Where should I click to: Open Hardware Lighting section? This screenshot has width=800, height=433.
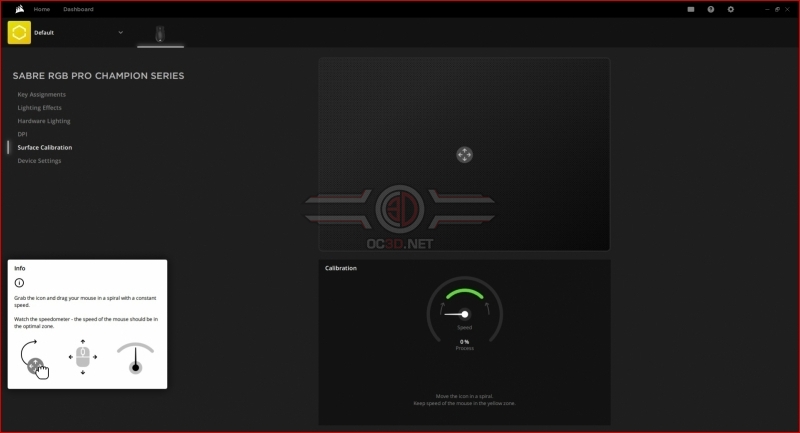(44, 121)
